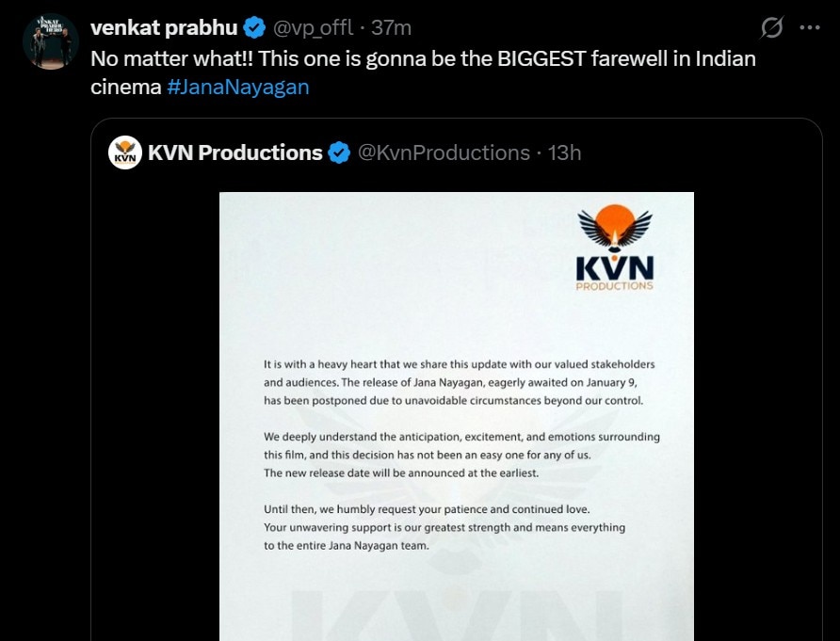This screenshot has width=840, height=641.
Task: Click the orange KVN eagle logo in letter
Action: pos(616,248)
